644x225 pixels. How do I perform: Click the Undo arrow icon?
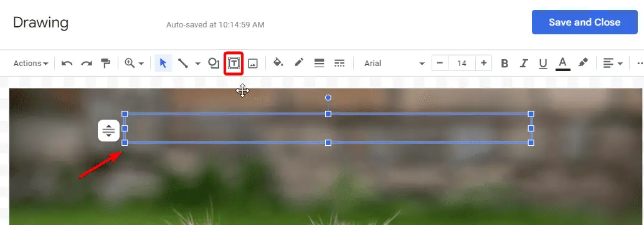[67, 64]
